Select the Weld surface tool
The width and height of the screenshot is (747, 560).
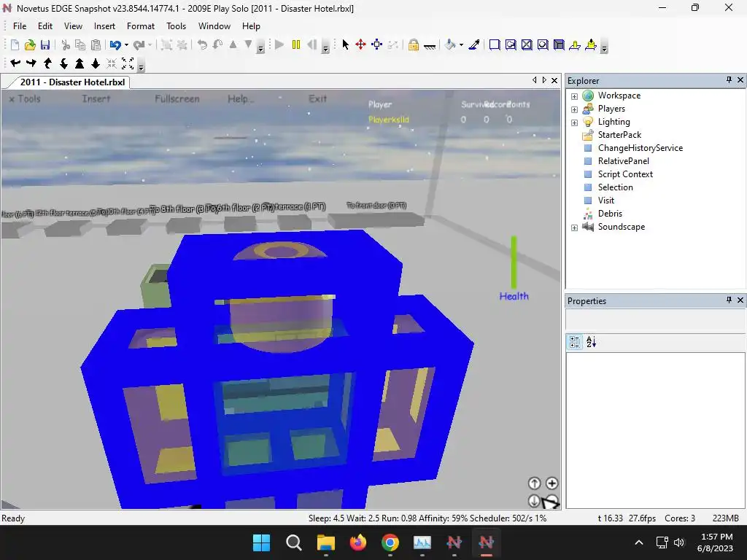click(527, 44)
